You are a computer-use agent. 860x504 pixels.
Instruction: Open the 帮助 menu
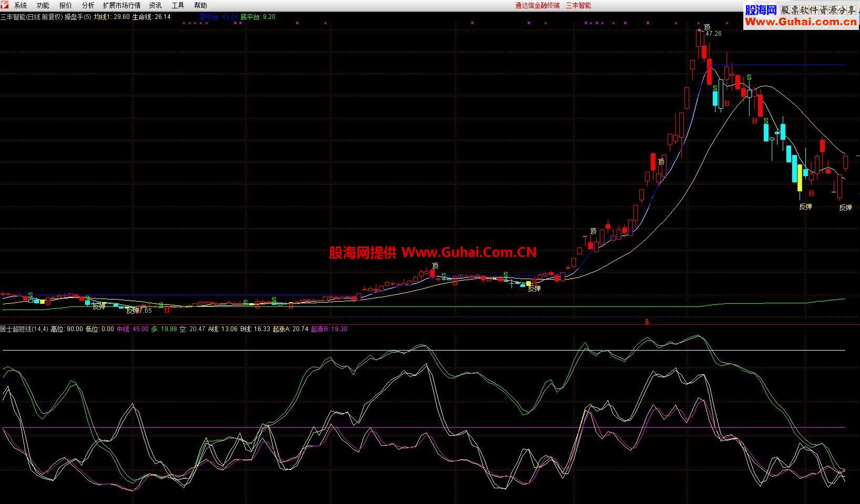tap(201, 5)
